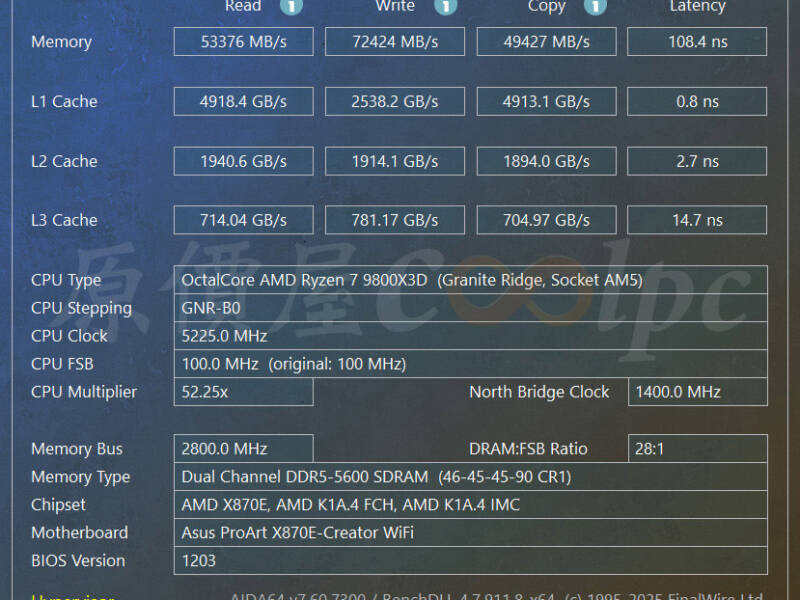This screenshot has width=800, height=600.
Task: Click the Chipset label
Action: [x=58, y=505]
